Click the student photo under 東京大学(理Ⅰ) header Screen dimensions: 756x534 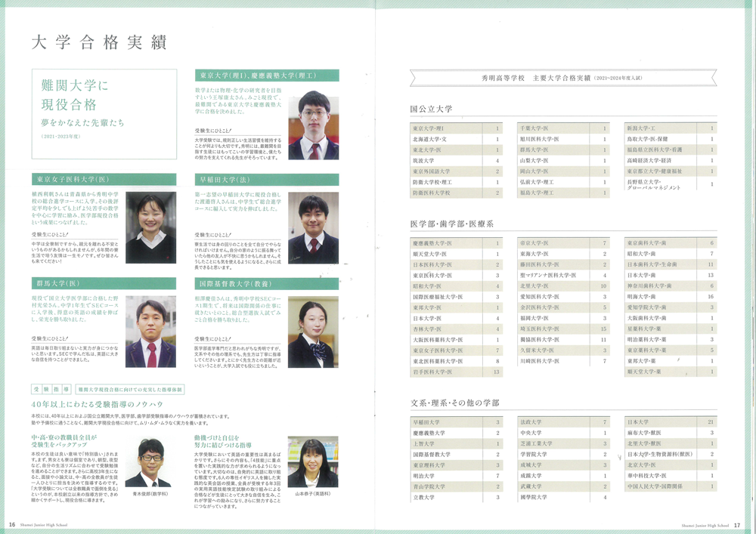pyautogui.click(x=314, y=125)
